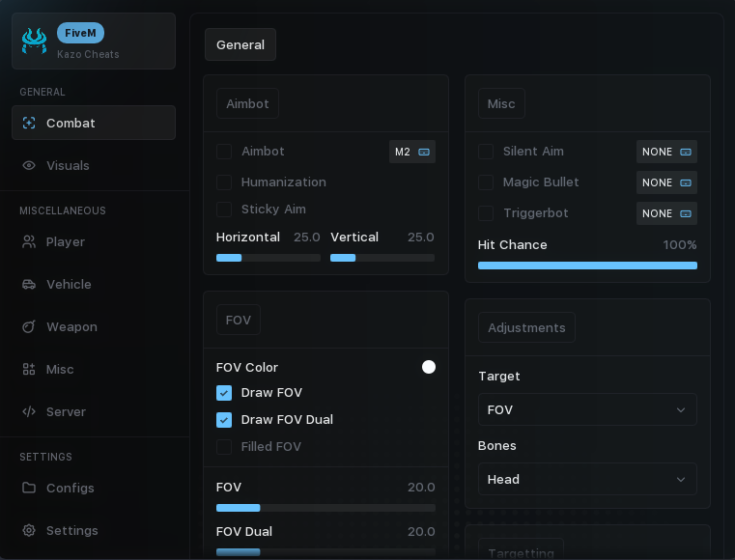Image resolution: width=735 pixels, height=560 pixels.
Task: Enable the Humanization checkbox
Action: pyautogui.click(x=224, y=182)
